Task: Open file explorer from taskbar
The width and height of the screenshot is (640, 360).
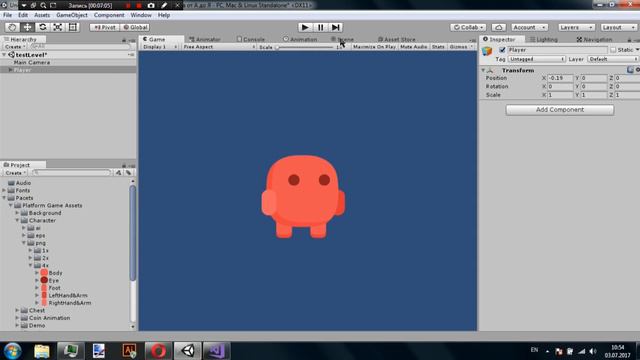Action: click(42, 351)
